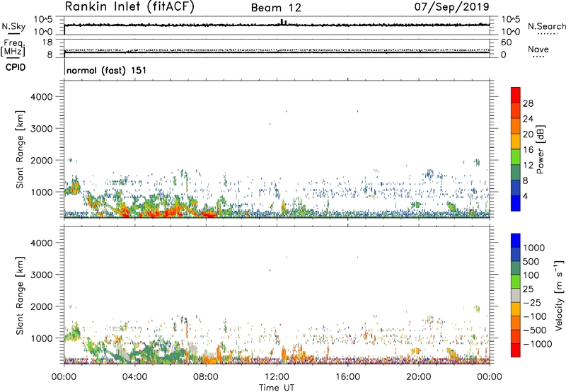The height and width of the screenshot is (392, 566).
Task: Click 'Slant Range [km]' label of velocity panel
Action: (20, 296)
